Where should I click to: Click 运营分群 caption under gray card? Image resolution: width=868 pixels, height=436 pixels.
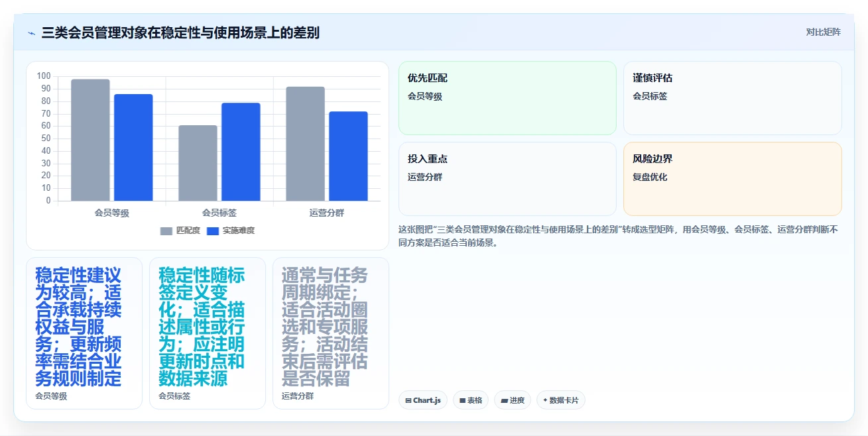tap(298, 396)
